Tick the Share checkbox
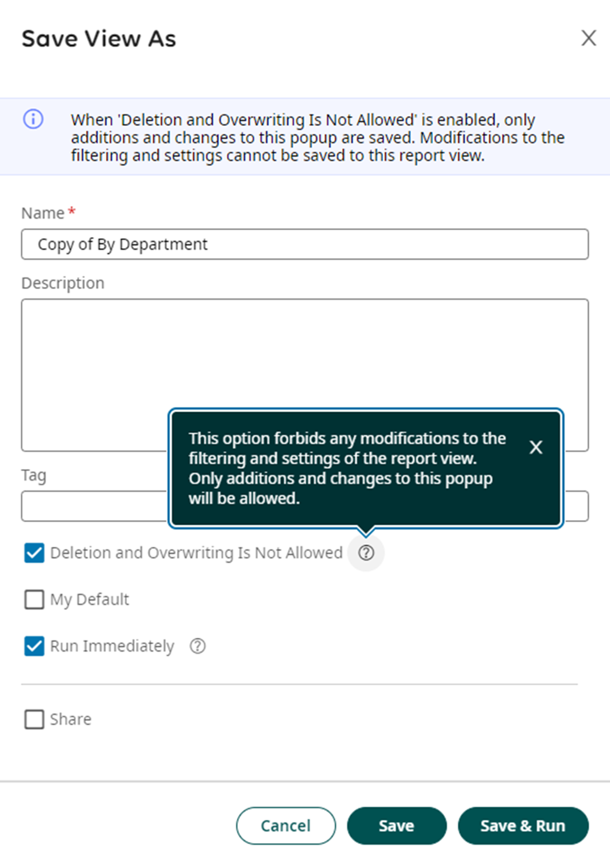Viewport: 610px width, 868px height. tap(34, 720)
